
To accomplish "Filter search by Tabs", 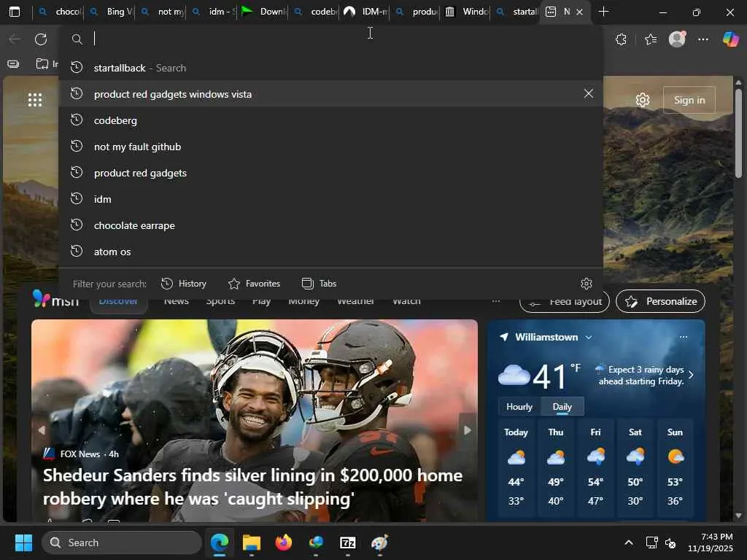I will point(319,284).
